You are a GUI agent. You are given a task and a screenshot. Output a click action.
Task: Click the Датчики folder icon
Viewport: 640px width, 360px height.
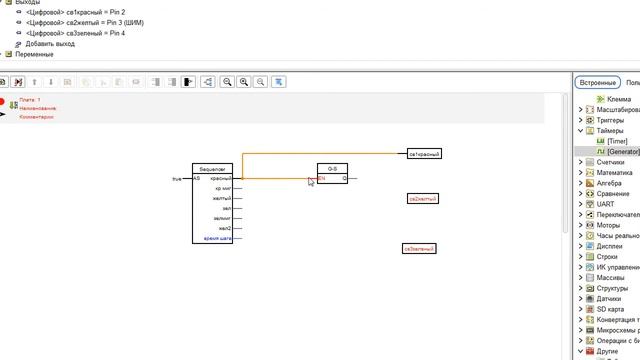coord(590,299)
